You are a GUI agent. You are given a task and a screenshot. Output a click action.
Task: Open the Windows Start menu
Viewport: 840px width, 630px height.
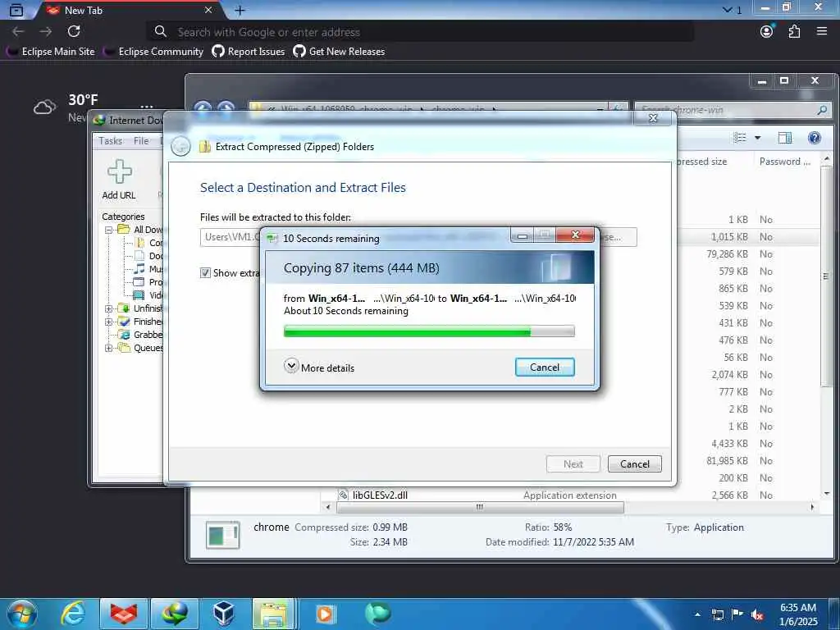pos(21,614)
